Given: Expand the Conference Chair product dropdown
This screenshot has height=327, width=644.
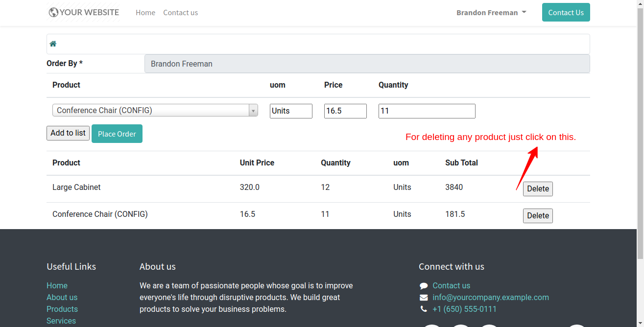Looking at the screenshot, I should [253, 111].
